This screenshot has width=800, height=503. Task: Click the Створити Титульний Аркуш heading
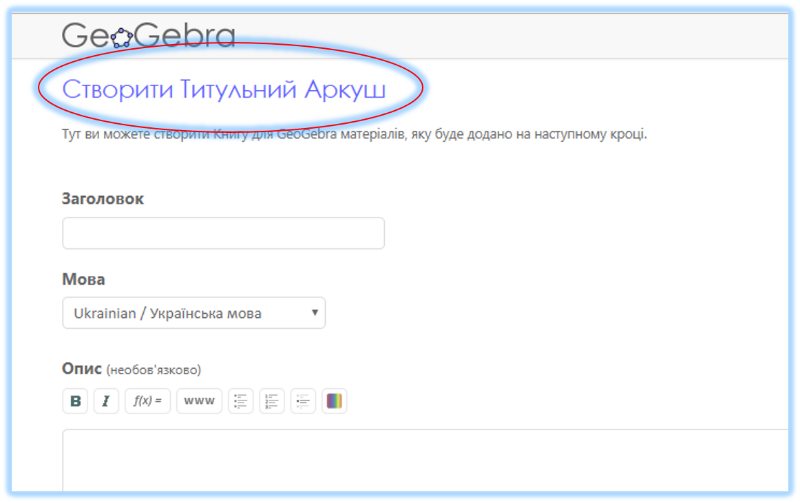pyautogui.click(x=223, y=89)
